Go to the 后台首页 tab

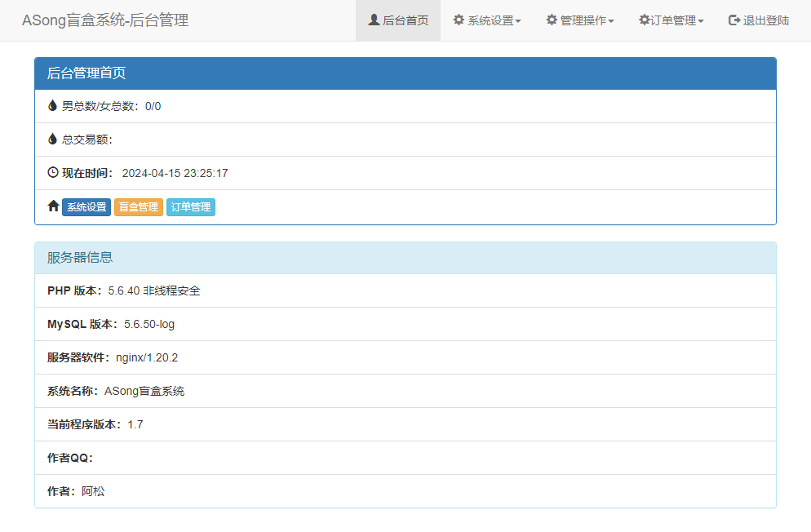(x=398, y=20)
